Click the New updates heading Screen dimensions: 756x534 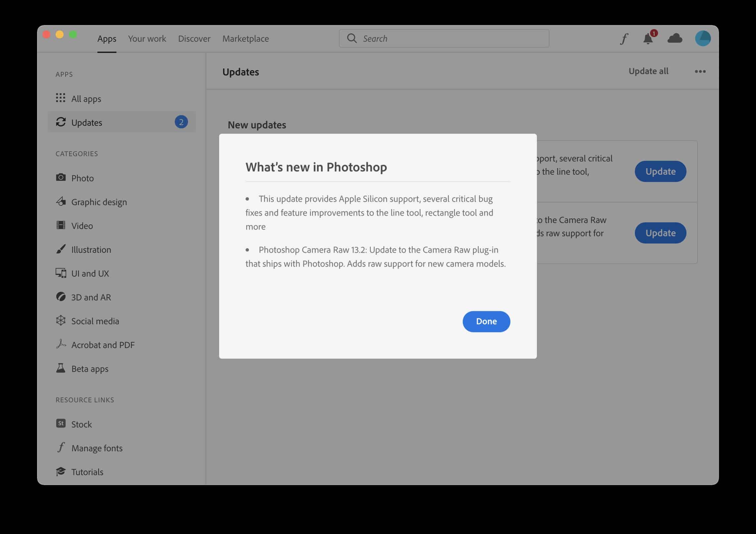click(257, 125)
